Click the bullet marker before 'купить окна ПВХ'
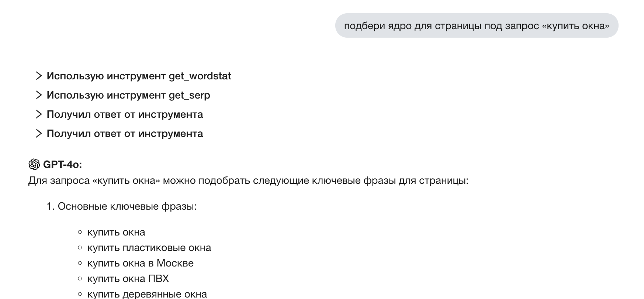The image size is (644, 299). pos(80,279)
